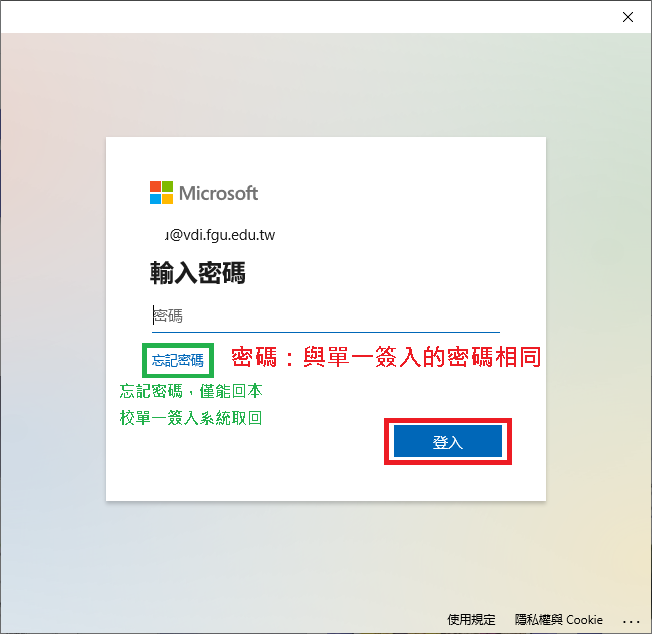Click the Microsoft wordmark text

(x=218, y=193)
